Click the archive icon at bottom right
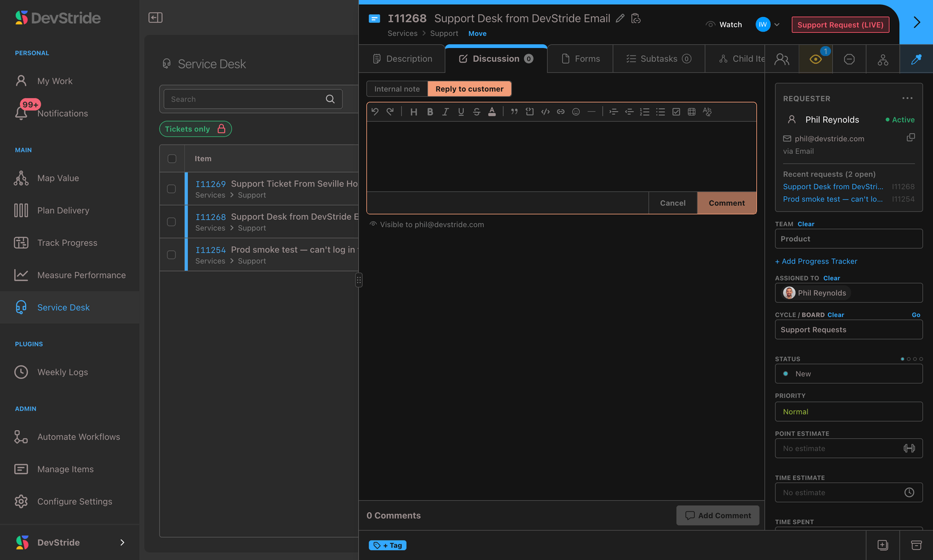This screenshot has height=560, width=933. [917, 545]
